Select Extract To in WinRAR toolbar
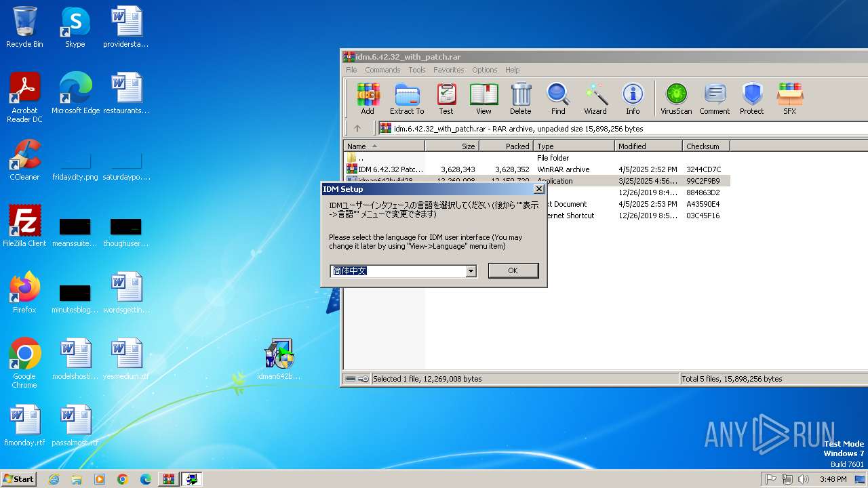This screenshot has width=868, height=488. tap(407, 99)
